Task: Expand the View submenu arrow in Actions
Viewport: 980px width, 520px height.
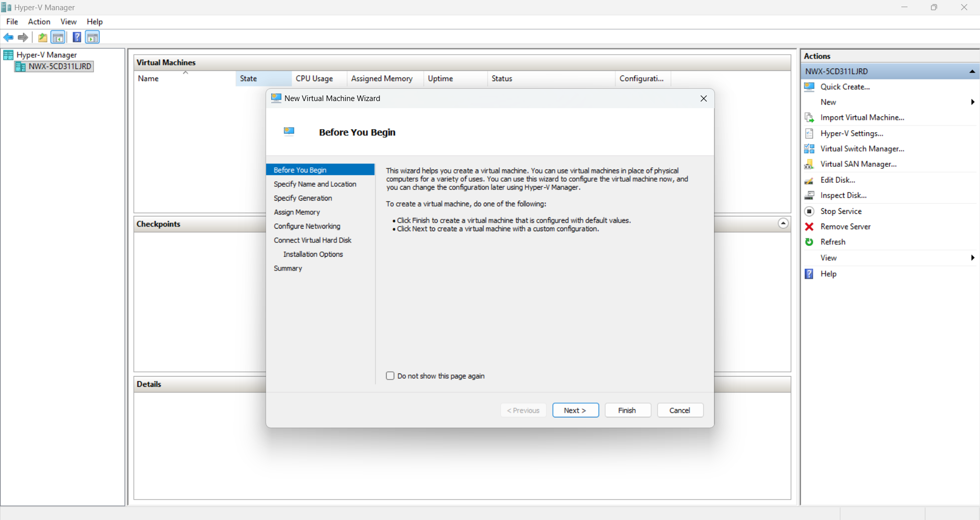Action: click(x=972, y=258)
